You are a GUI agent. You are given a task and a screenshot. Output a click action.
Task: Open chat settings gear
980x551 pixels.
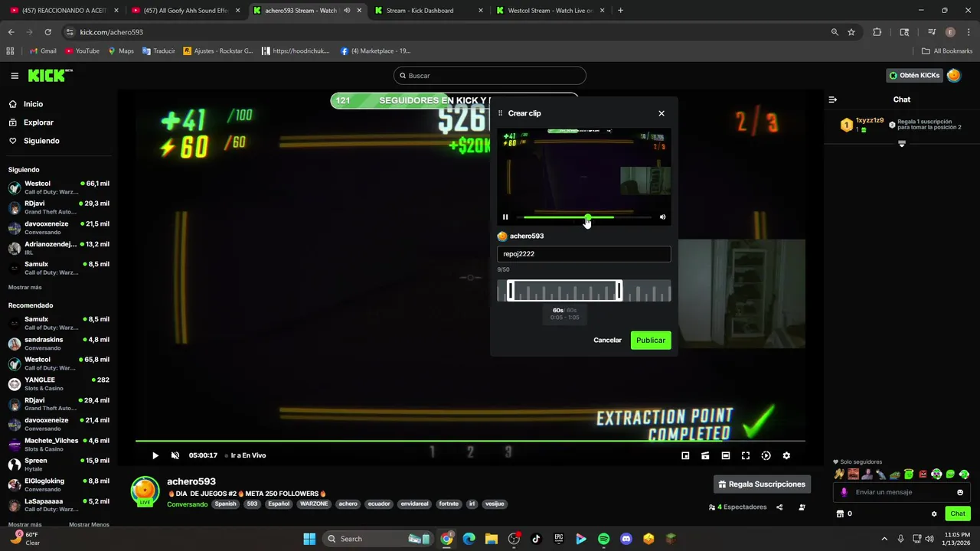pyautogui.click(x=934, y=514)
